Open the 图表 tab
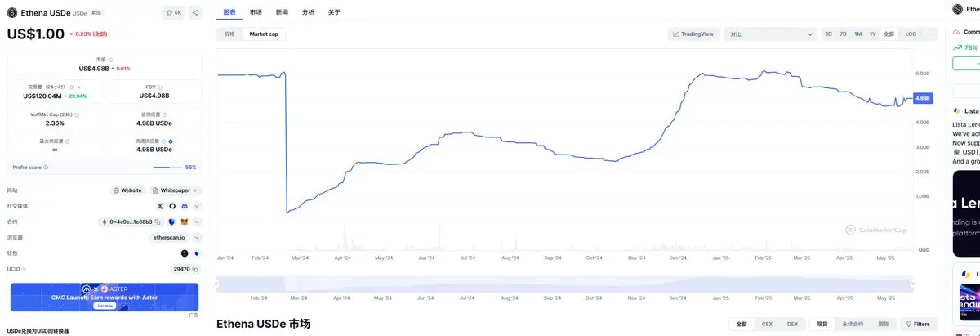 pos(230,12)
